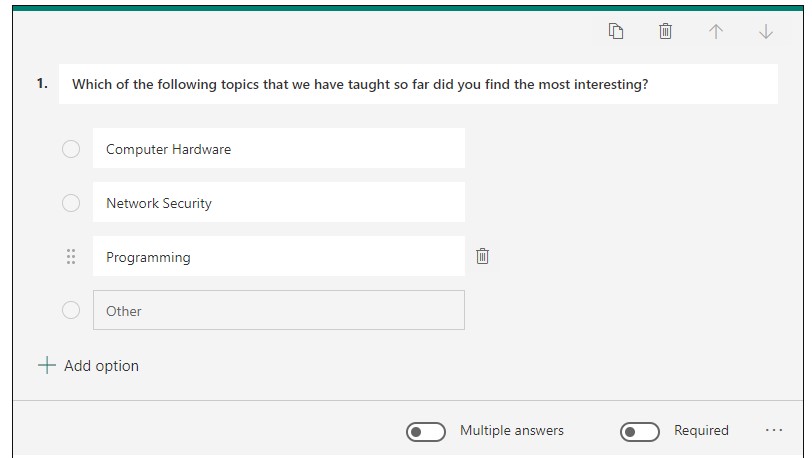Select the Network Security radio button
812x458 pixels.
click(x=71, y=203)
